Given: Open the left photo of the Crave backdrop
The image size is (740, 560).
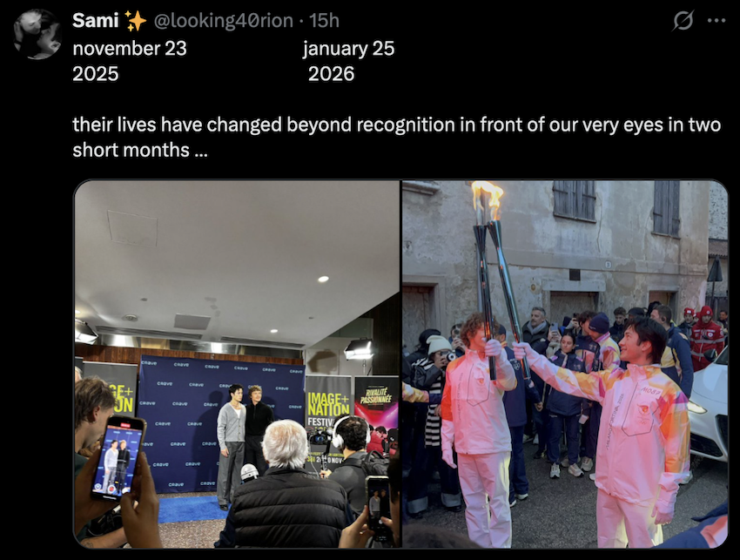Looking at the screenshot, I should 237,364.
